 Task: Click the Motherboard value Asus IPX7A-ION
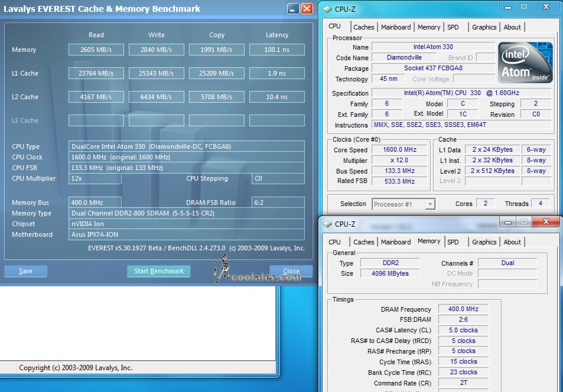click(186, 234)
